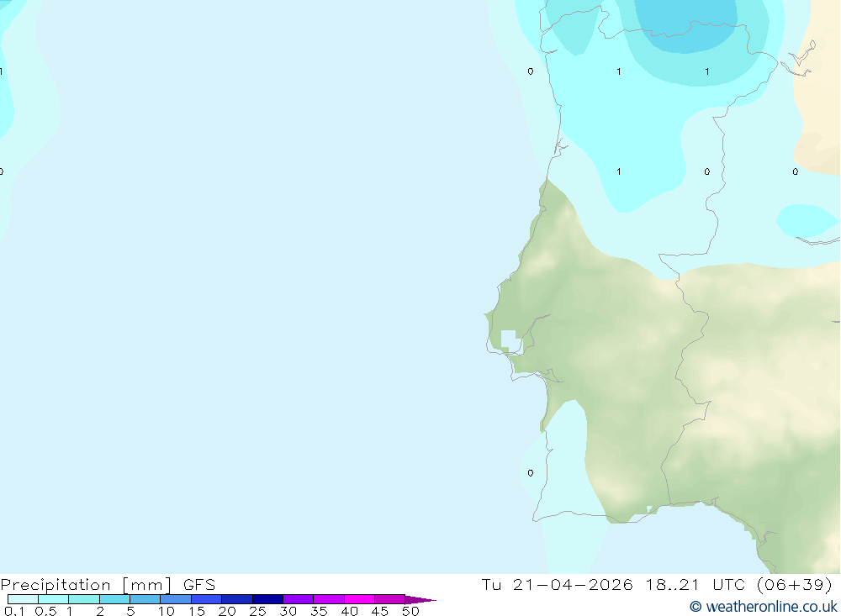Click the 30–35 mm purple legend swatch
This screenshot has height=616, width=841.
[299, 599]
